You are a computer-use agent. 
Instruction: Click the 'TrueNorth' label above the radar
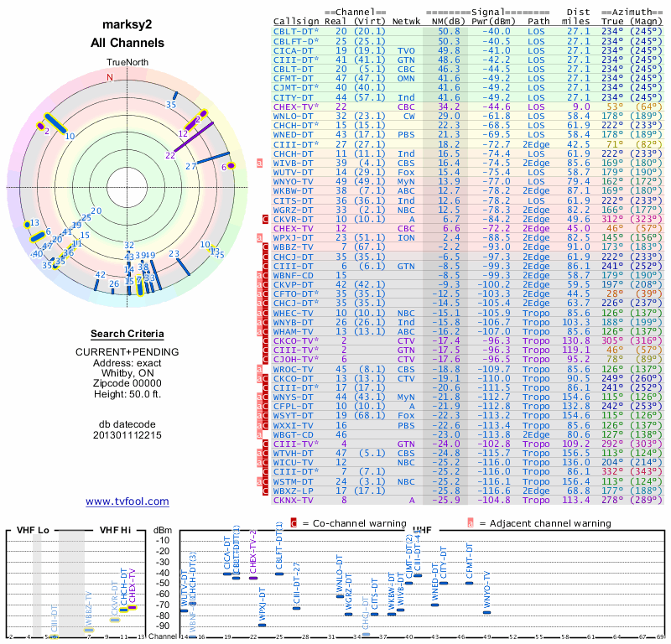pyautogui.click(x=127, y=62)
